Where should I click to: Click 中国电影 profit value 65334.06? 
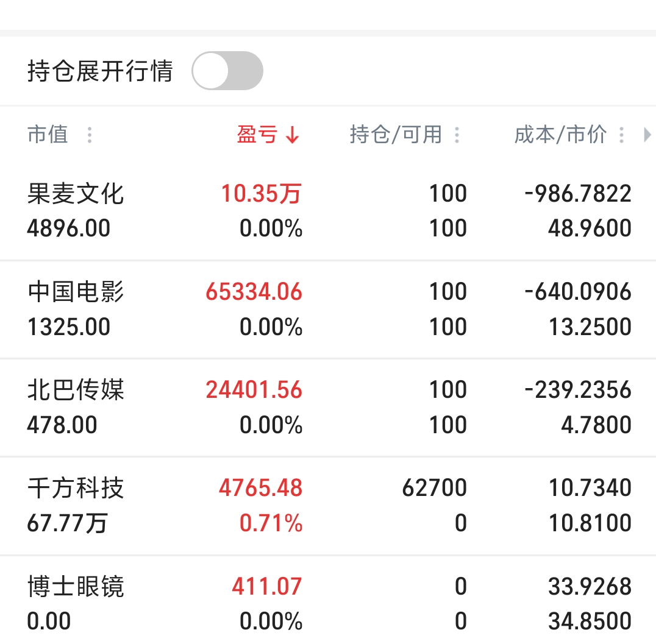(254, 291)
